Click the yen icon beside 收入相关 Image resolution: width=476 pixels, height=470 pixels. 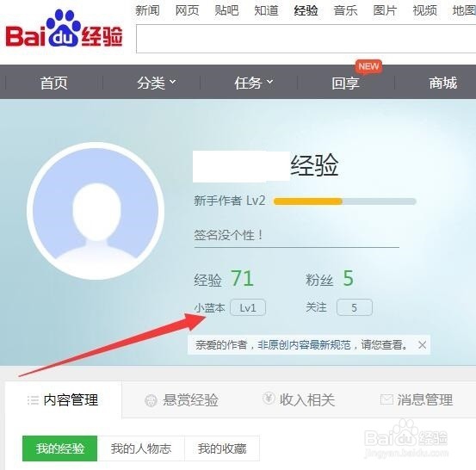(269, 398)
